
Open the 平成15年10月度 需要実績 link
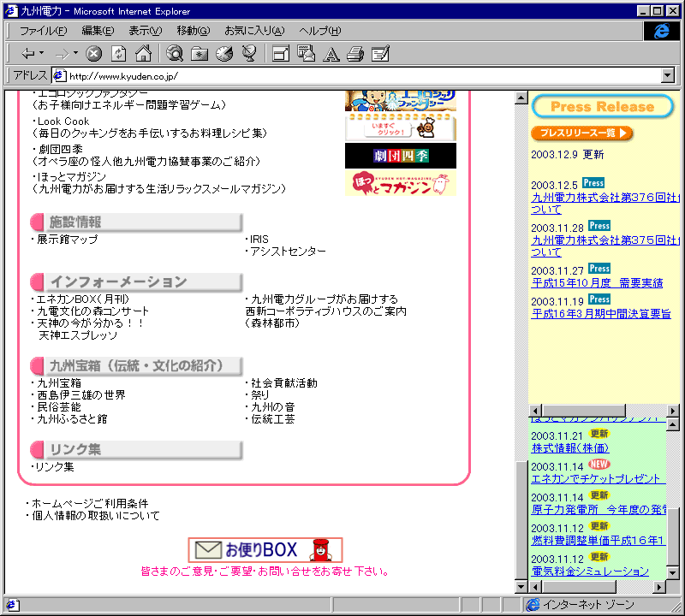[x=597, y=283]
